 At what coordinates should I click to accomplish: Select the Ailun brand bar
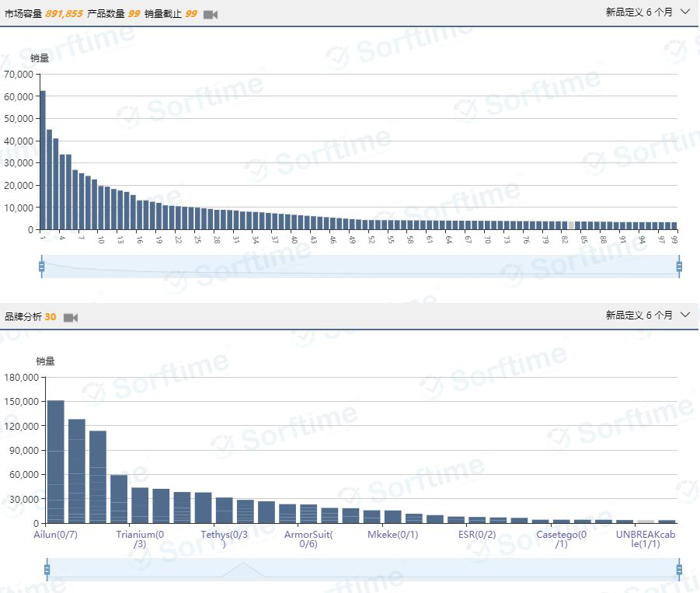[x=56, y=461]
